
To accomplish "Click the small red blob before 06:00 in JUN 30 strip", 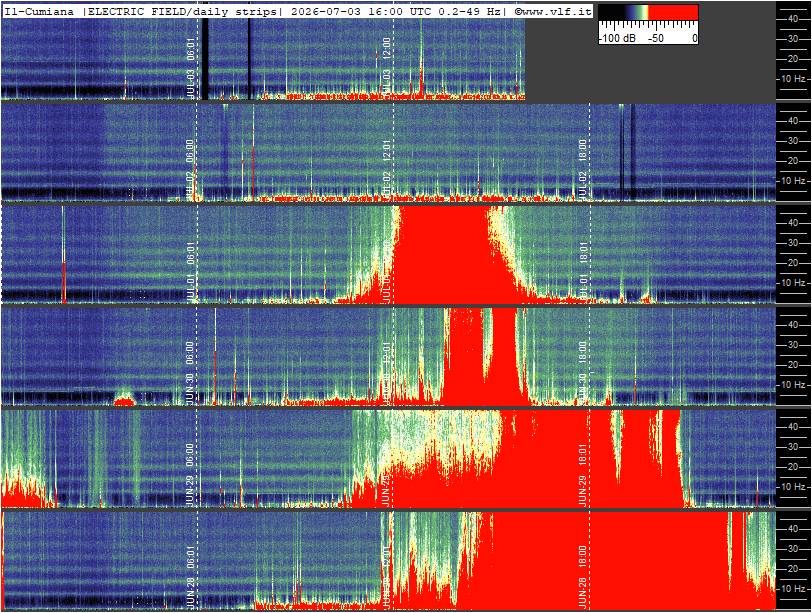I will [x=124, y=401].
